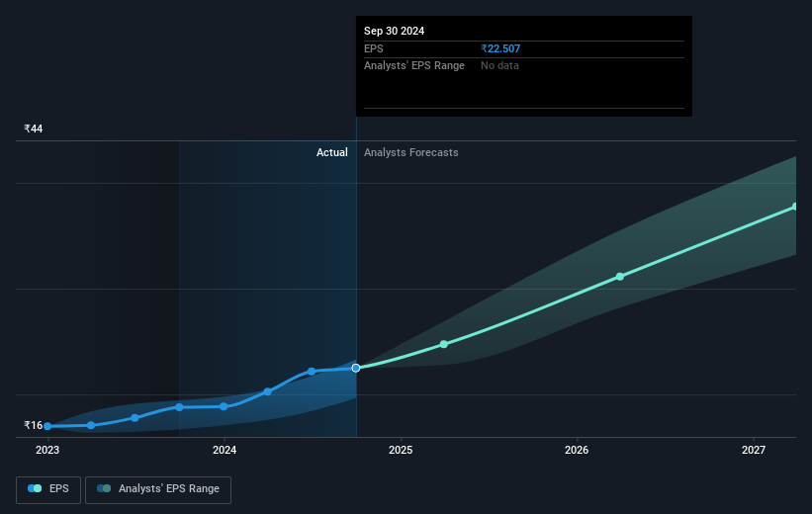Click the 2023 x-axis label

point(47,450)
